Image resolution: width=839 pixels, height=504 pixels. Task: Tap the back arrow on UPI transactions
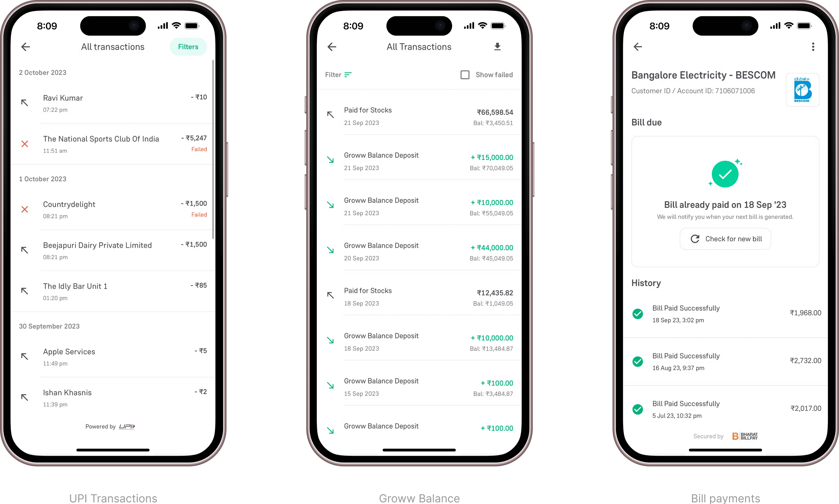tap(25, 47)
